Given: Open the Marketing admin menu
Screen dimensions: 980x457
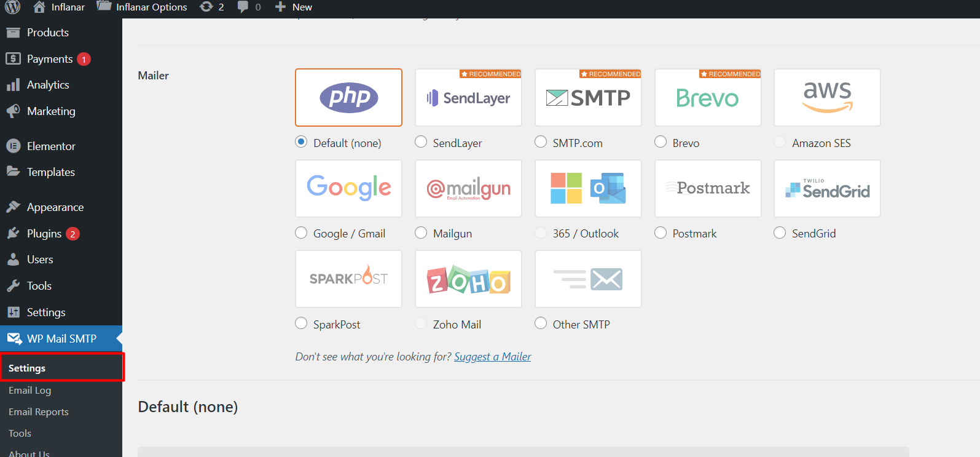Looking at the screenshot, I should point(61,111).
